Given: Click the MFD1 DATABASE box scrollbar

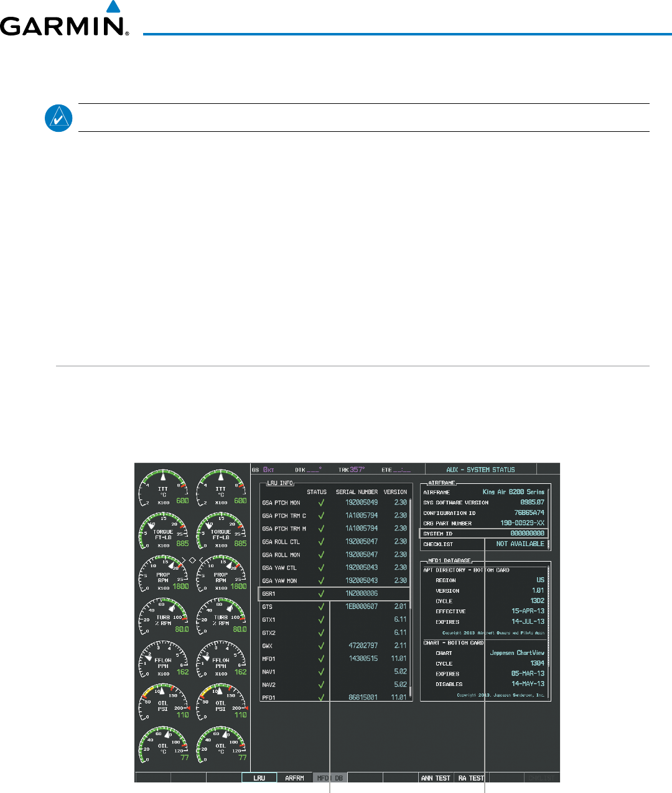Looking at the screenshot, I should 548,632.
